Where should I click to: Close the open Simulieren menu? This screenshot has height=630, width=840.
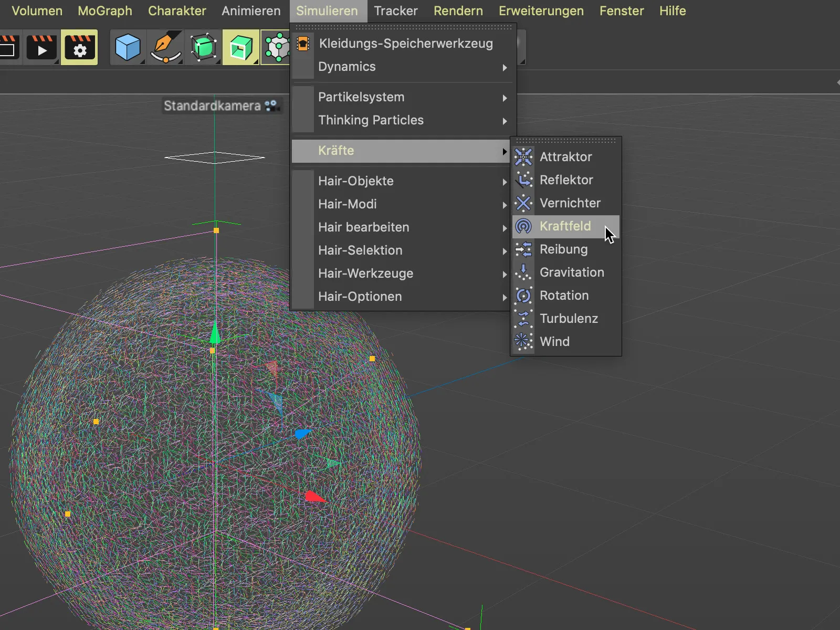tap(327, 11)
